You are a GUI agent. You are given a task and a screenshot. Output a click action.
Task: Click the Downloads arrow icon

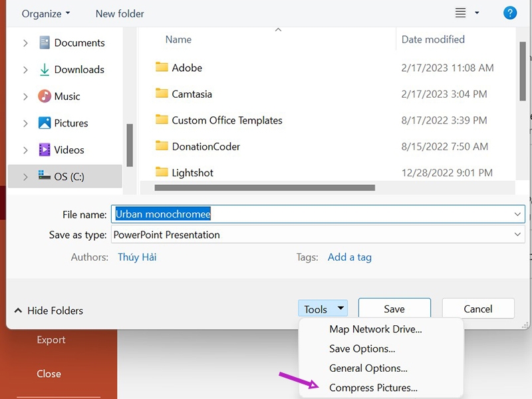pos(45,70)
